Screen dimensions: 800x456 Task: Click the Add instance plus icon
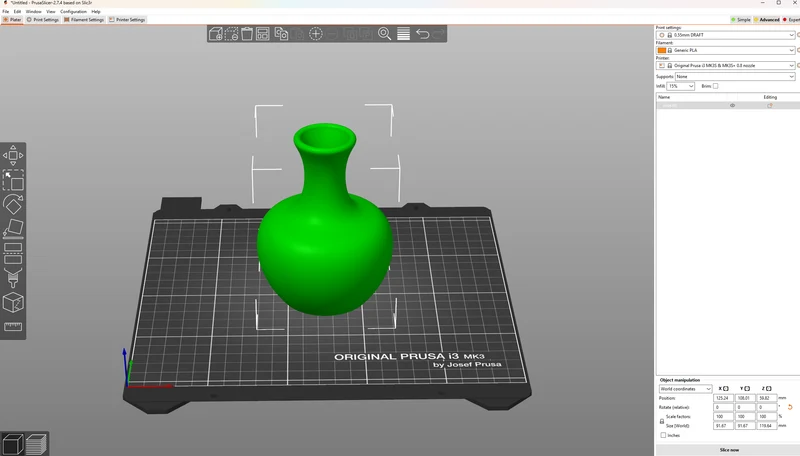tap(316, 34)
